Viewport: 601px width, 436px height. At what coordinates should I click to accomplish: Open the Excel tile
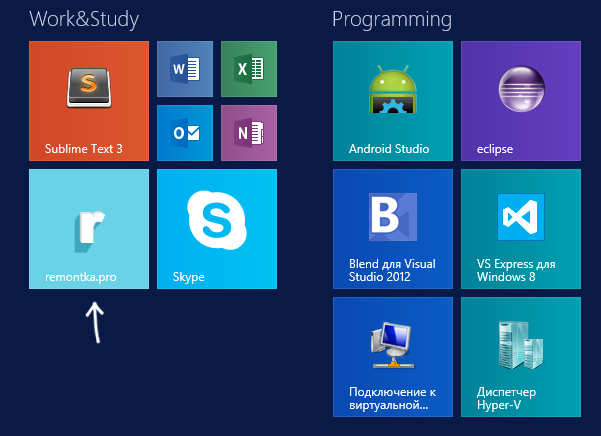[x=249, y=69]
